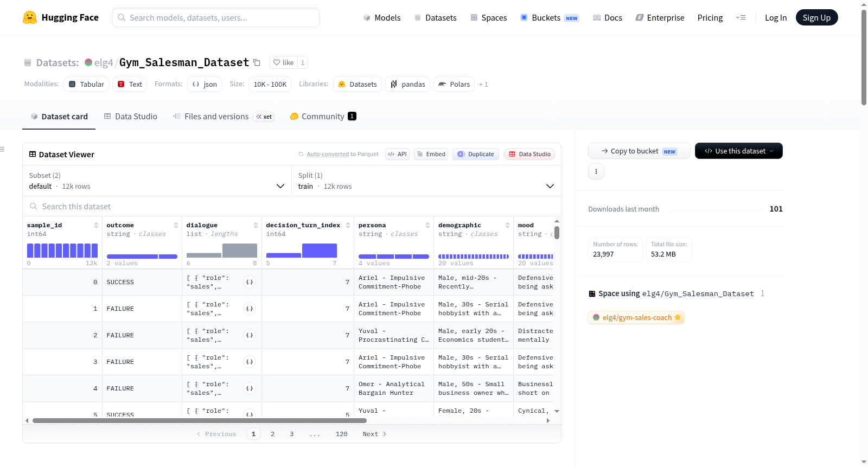Click the Search models, datasets, users field
The width and height of the screenshot is (868, 467).
point(216,17)
